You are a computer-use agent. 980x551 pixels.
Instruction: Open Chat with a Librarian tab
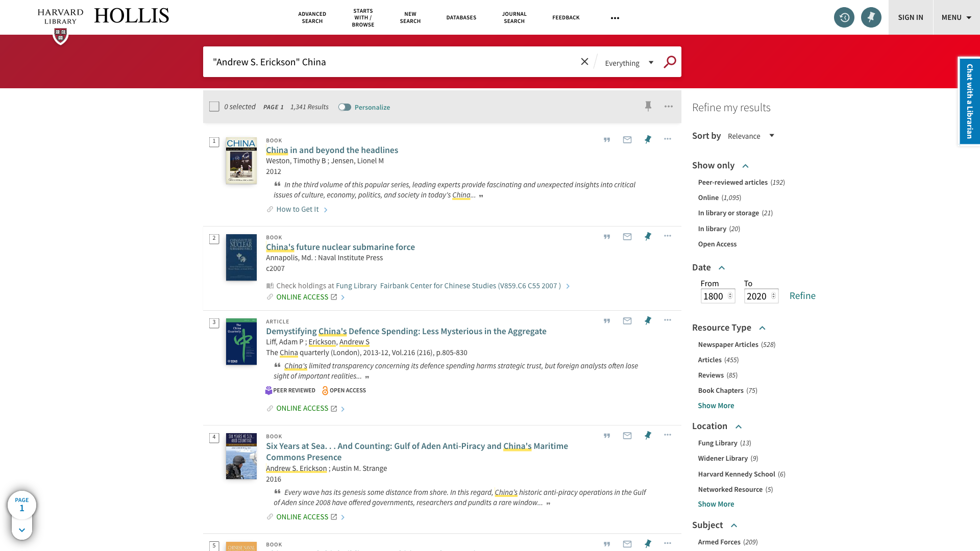click(969, 102)
